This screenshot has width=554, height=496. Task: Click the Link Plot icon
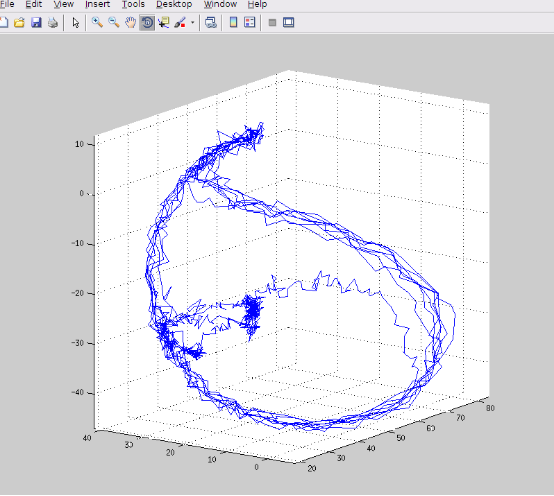click(x=211, y=23)
